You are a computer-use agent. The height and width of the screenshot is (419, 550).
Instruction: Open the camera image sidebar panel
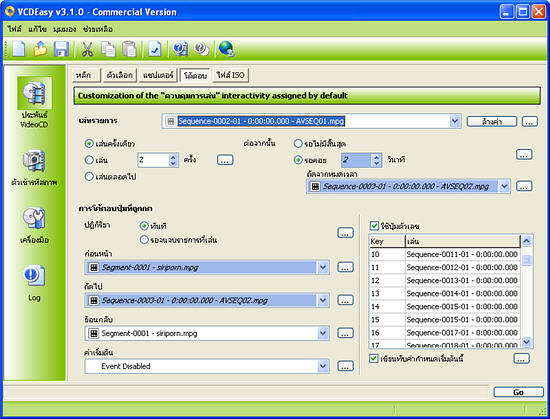(34, 168)
